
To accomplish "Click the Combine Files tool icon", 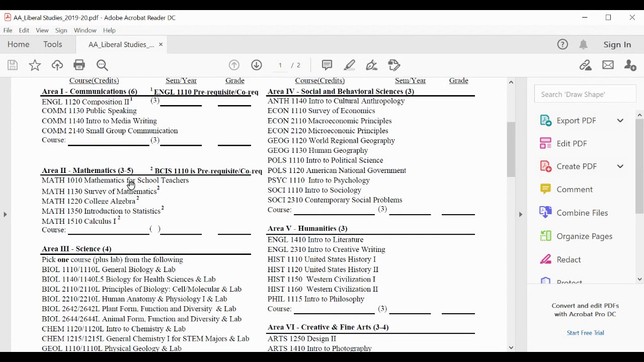I will 545,213.
